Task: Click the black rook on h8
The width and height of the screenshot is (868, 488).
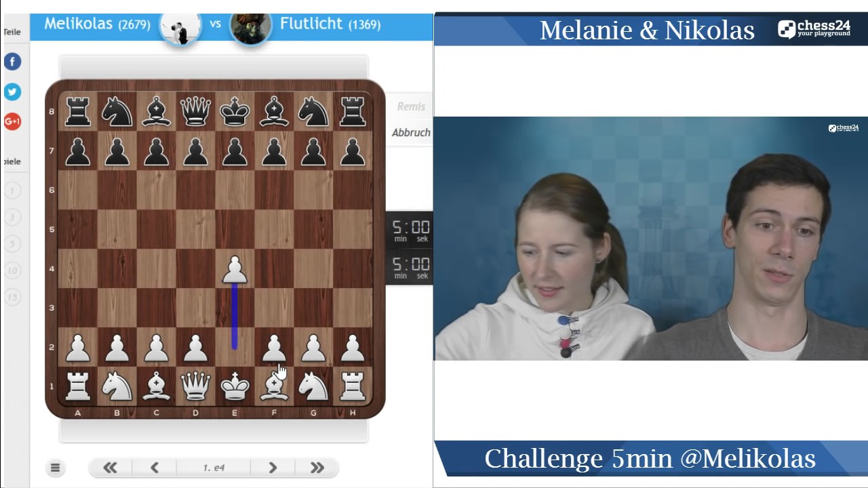Action: 353,112
